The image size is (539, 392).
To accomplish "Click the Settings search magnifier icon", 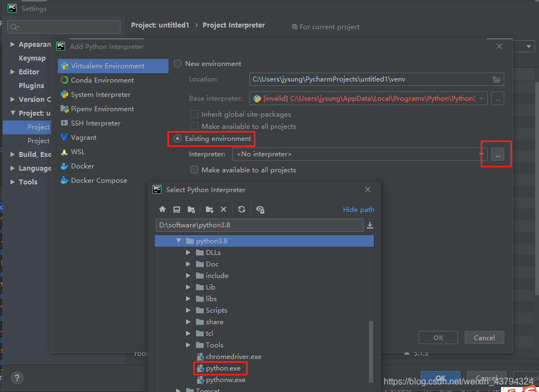I will 14,27.
